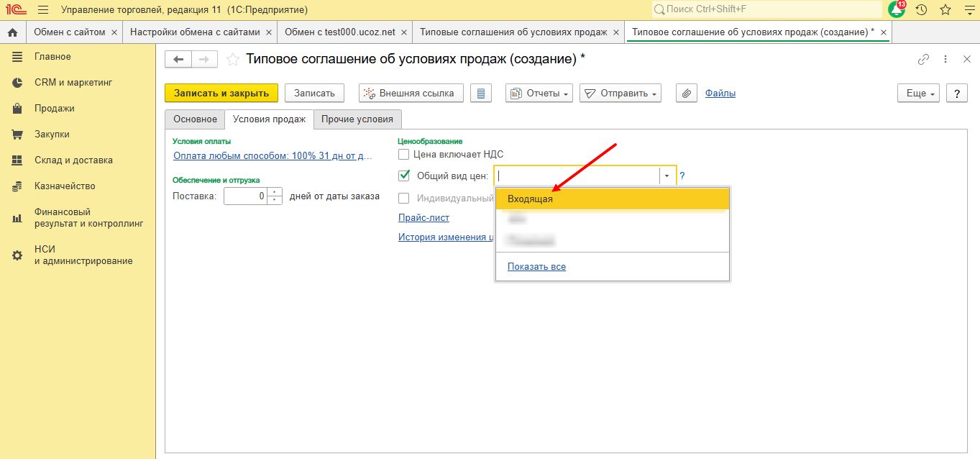Viewport: 980px width, 459px height.
Task: Switch to the 'Прочие условия' tab
Action: tap(357, 119)
